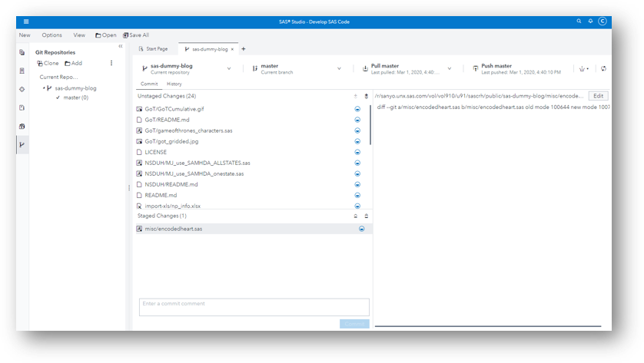Open Git Repositories more options menu

(111, 63)
